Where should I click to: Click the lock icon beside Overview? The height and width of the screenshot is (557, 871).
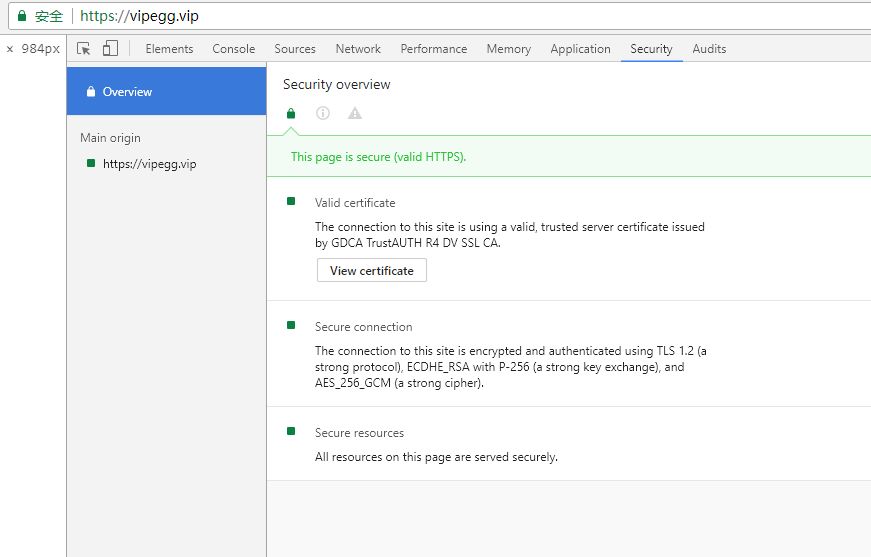coord(91,92)
